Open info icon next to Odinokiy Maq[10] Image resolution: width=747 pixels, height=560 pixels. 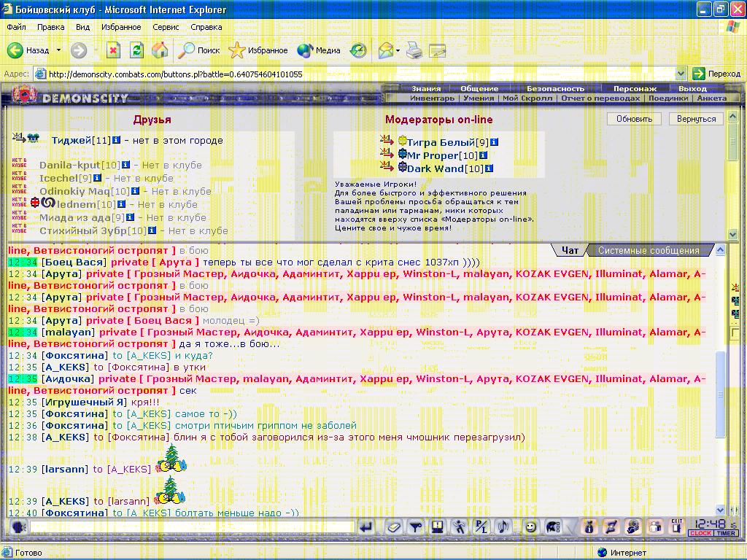tap(135, 191)
